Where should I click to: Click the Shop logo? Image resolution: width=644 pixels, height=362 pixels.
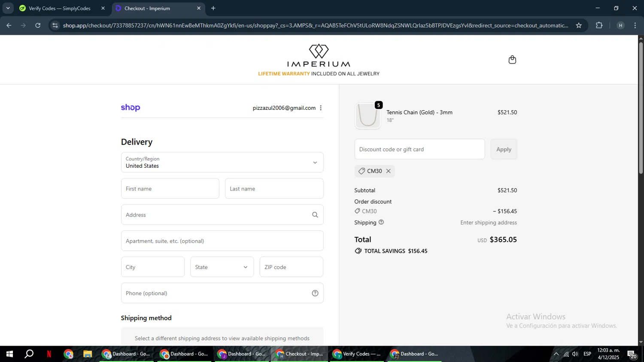pyautogui.click(x=131, y=108)
